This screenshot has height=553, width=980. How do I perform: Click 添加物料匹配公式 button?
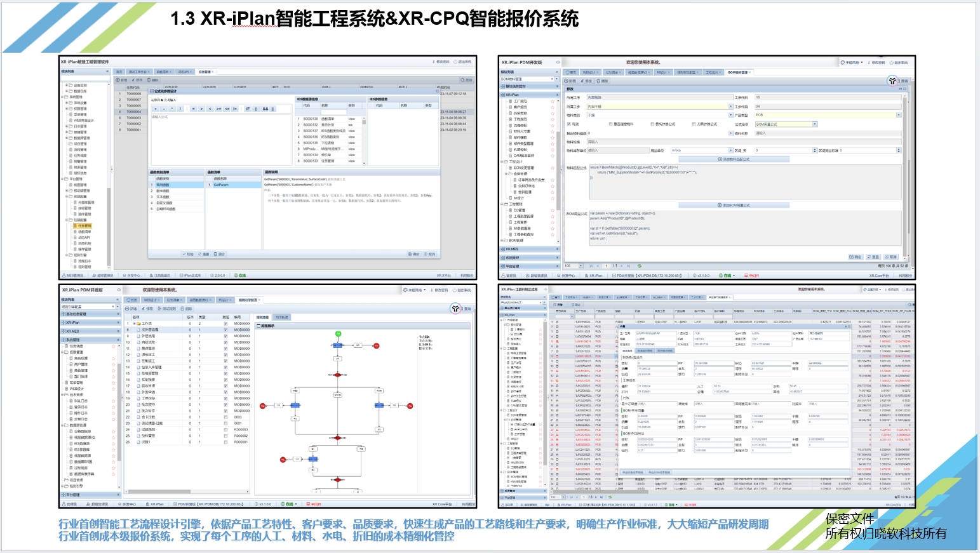tap(734, 159)
